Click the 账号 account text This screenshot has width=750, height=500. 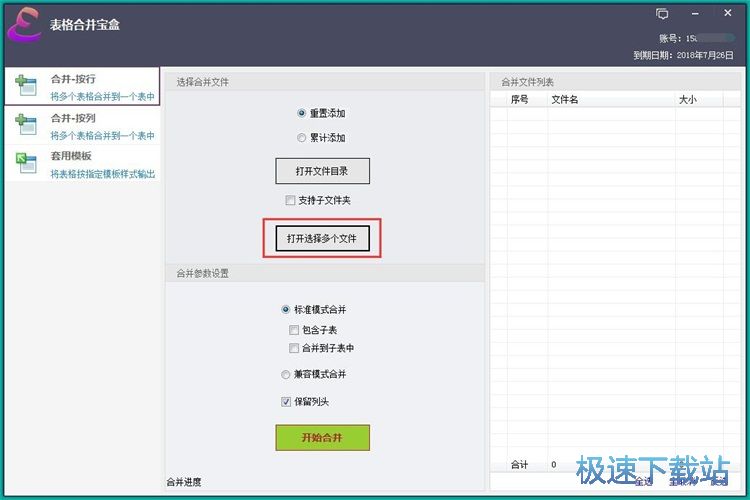[x=696, y=38]
